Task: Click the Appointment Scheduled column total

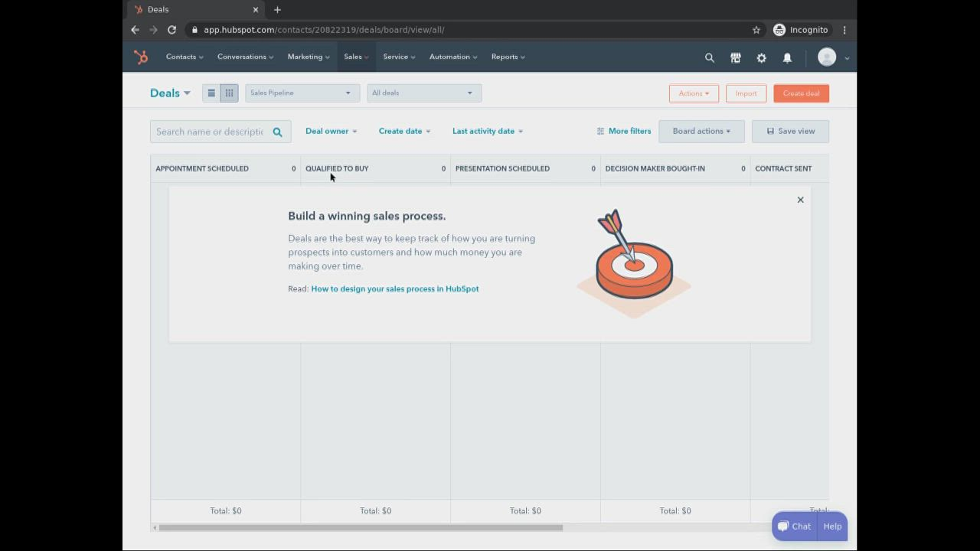Action: click(x=226, y=510)
